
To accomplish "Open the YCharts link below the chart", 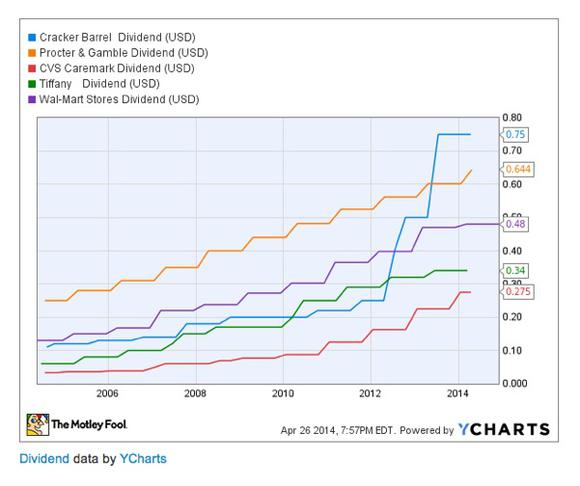I will pyautogui.click(x=143, y=459).
